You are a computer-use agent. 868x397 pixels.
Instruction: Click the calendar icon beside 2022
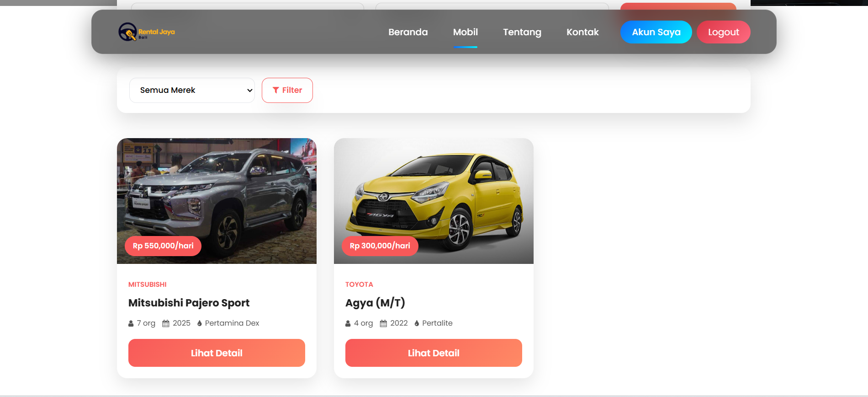point(383,323)
